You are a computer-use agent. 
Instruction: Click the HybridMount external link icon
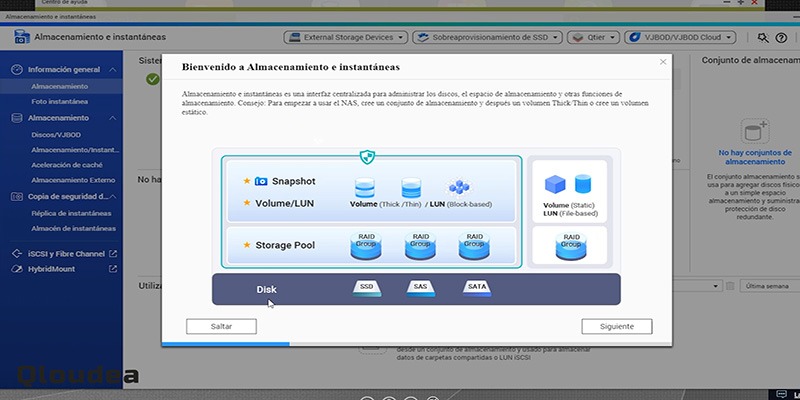coord(113,269)
